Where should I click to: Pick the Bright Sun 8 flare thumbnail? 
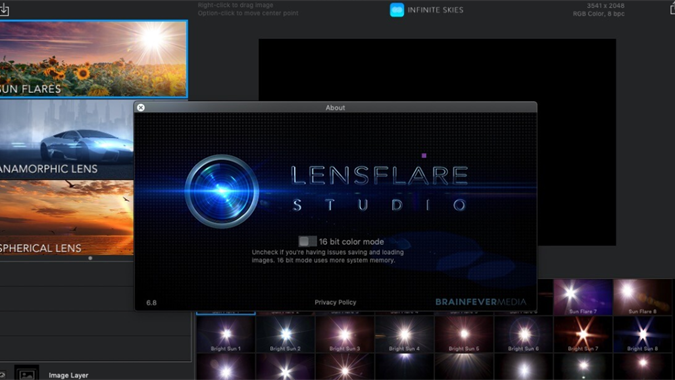click(x=642, y=334)
